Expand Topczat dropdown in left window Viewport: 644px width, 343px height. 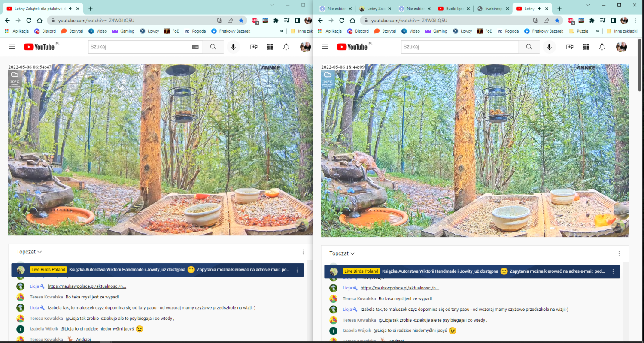click(29, 252)
